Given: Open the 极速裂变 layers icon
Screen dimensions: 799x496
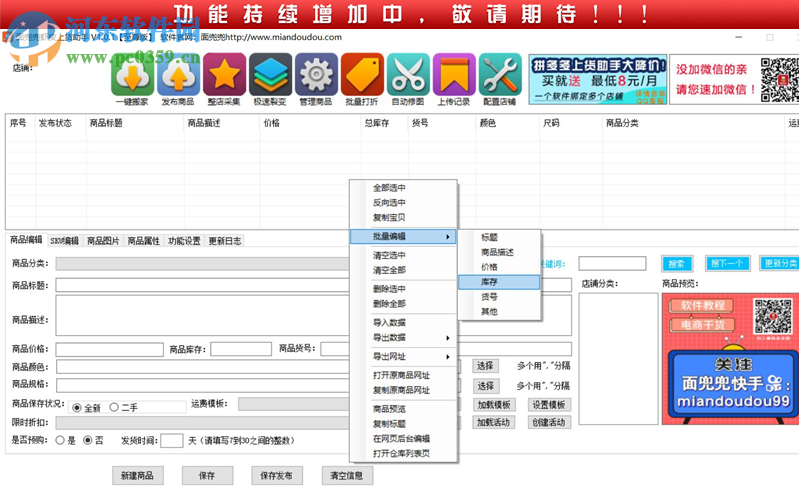Looking at the screenshot, I should point(270,74).
